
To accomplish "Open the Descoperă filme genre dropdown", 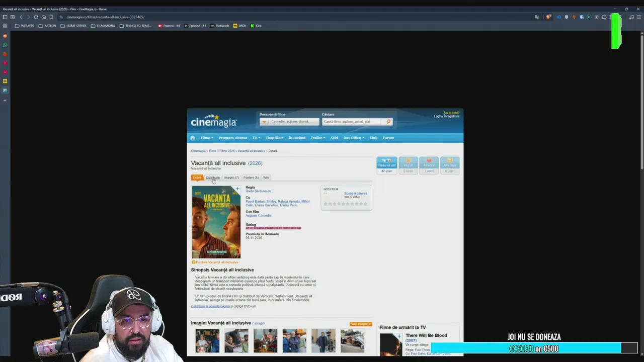I will (x=289, y=122).
